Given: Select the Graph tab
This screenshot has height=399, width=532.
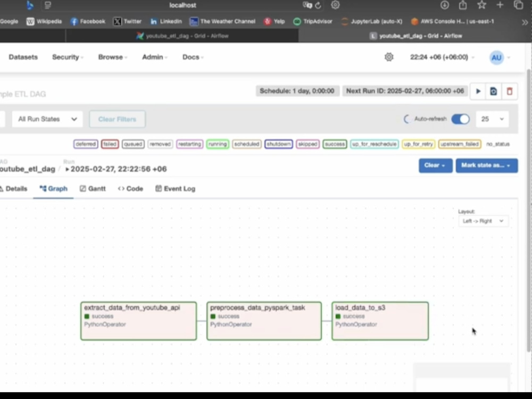Looking at the screenshot, I should [54, 189].
